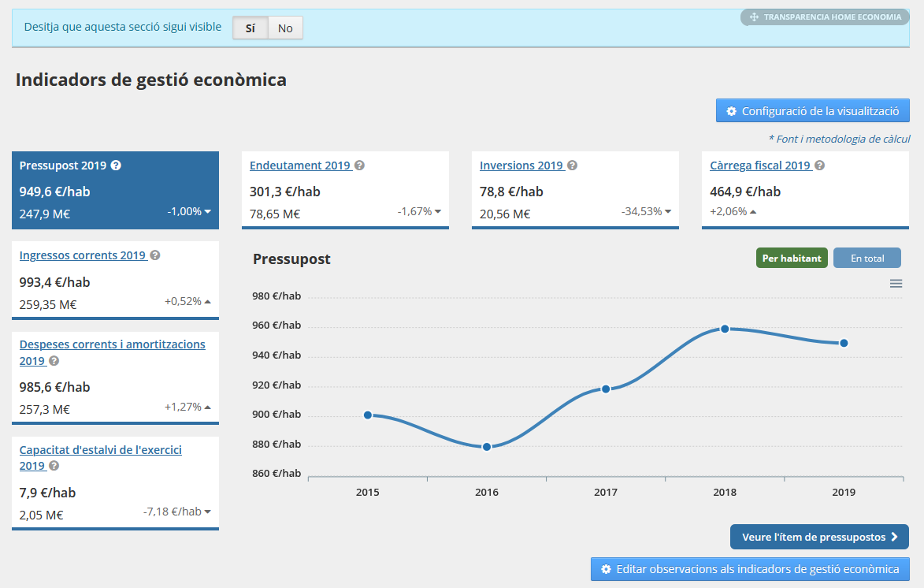Select the Pressupost 2019 indicator card
Screen dimensions: 924x588
[115, 190]
